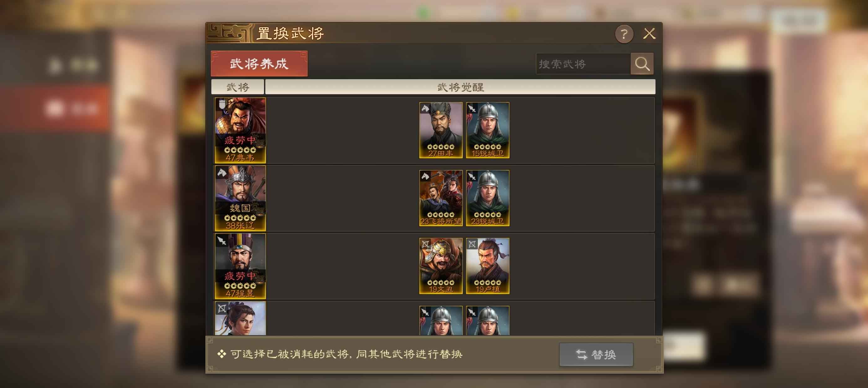Select the partially visible fourth-row general portrait
This screenshot has height=388, width=868.
(240, 318)
